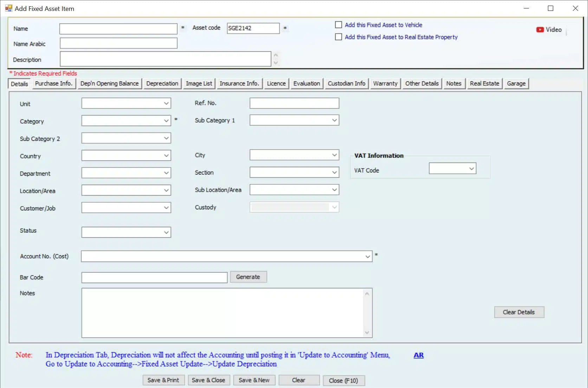Open the Image List tab
The image size is (588, 388).
click(199, 84)
